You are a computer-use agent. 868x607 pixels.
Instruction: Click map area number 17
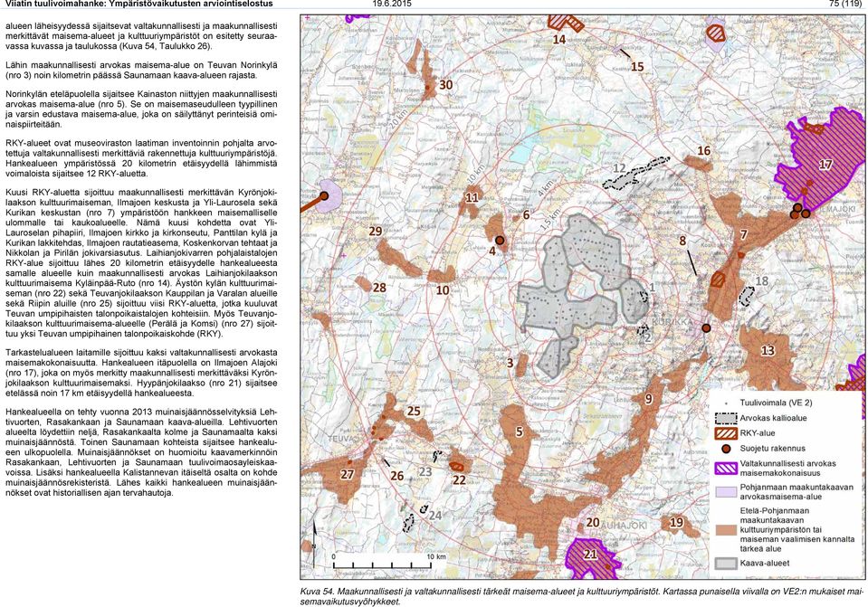[x=825, y=165]
